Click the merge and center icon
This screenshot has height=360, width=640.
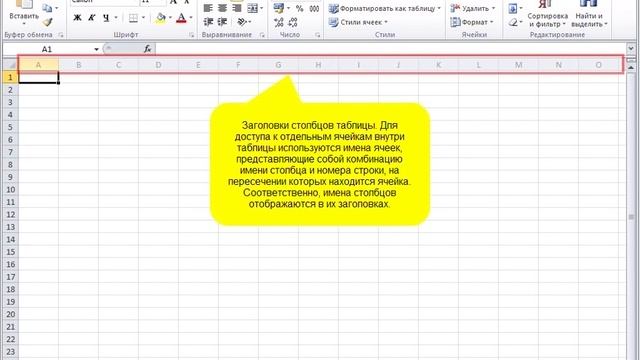tap(252, 8)
